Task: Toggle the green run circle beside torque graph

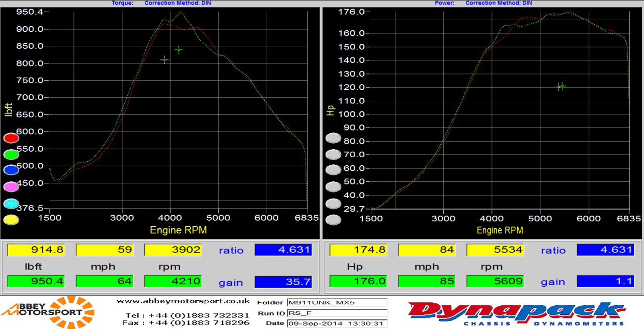Action: coord(11,155)
